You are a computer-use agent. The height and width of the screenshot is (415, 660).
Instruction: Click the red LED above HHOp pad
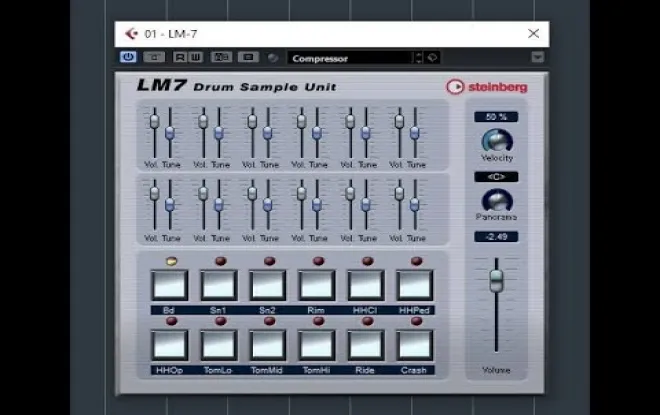click(171, 321)
